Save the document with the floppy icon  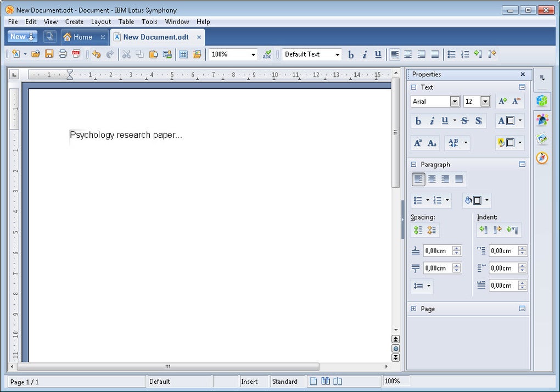(49, 54)
